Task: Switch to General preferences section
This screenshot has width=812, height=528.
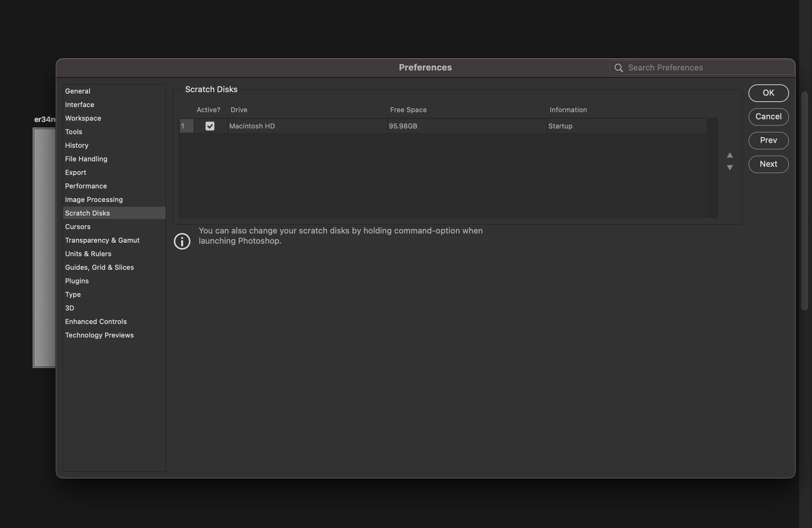Action: 78,91
